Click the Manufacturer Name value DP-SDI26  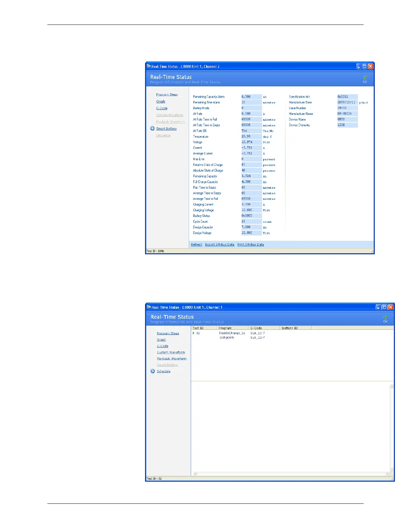click(348, 114)
